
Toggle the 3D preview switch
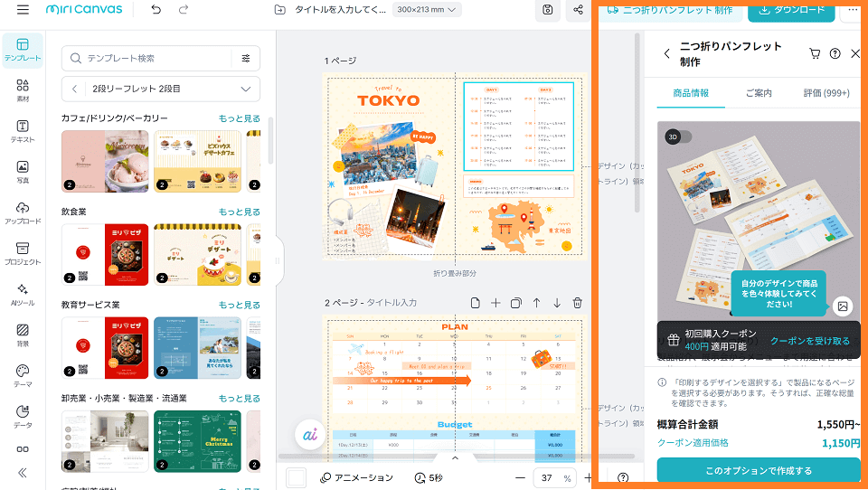tap(679, 137)
